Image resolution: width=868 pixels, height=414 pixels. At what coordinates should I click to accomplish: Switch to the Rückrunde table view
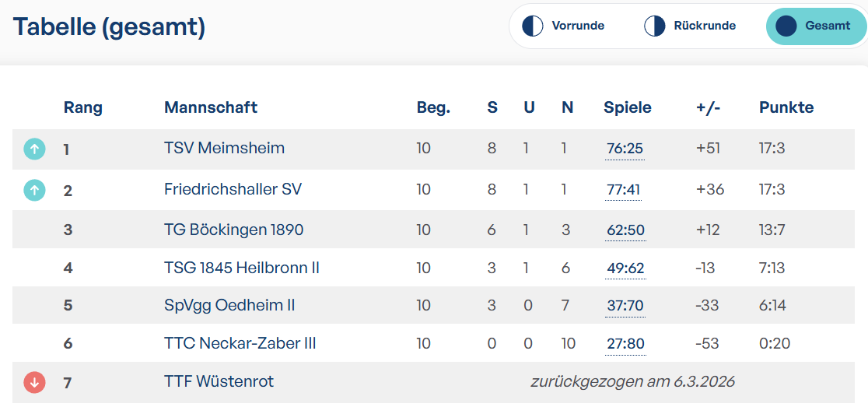click(x=690, y=26)
